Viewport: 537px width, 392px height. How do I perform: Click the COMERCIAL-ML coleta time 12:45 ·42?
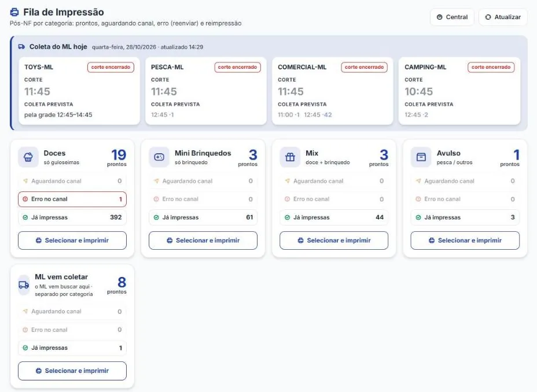coord(318,114)
